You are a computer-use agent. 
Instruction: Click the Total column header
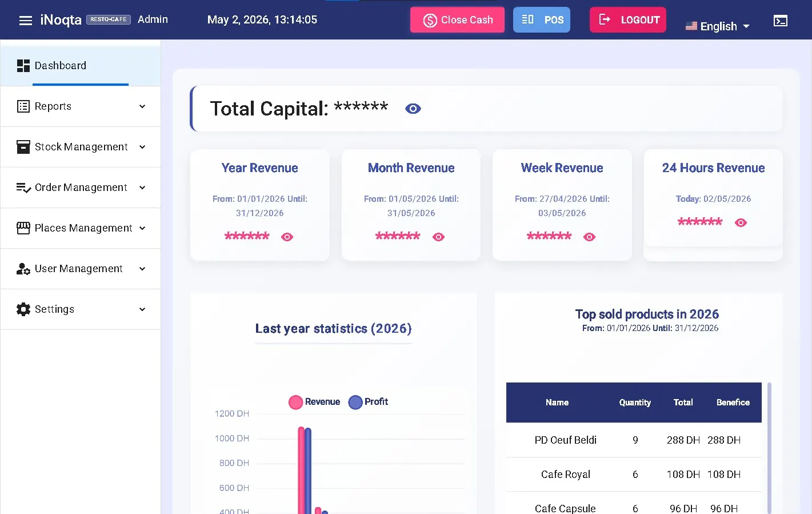(x=683, y=403)
